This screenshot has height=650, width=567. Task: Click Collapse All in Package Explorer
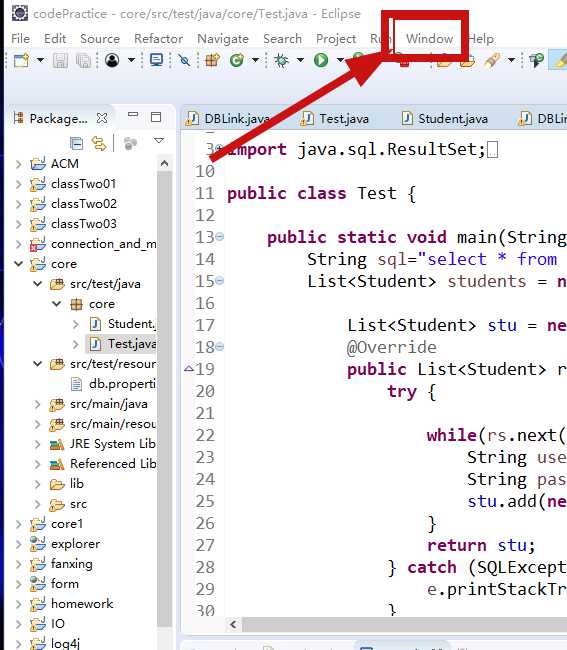tap(76, 143)
